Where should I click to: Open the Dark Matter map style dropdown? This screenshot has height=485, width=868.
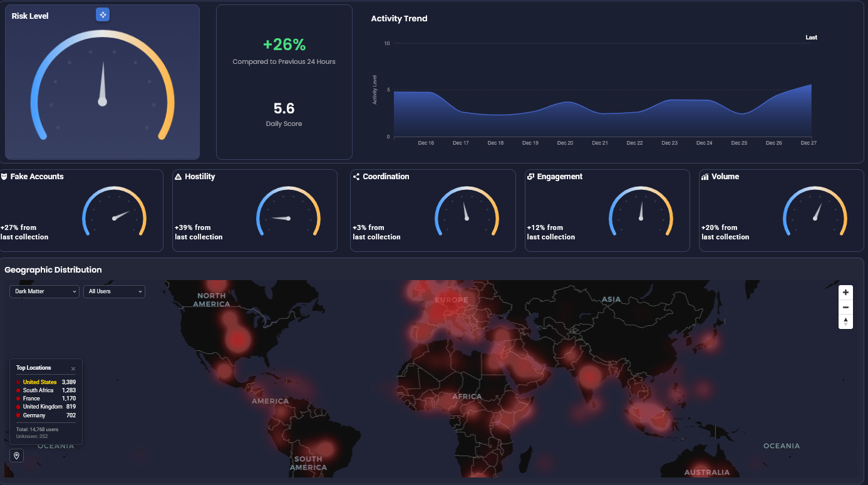pyautogui.click(x=44, y=291)
